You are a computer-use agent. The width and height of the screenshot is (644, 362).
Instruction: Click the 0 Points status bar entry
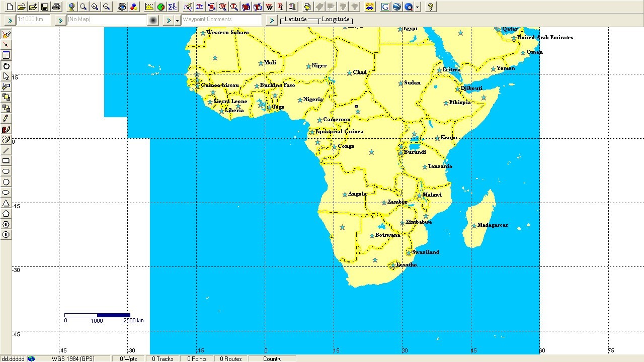point(197,358)
